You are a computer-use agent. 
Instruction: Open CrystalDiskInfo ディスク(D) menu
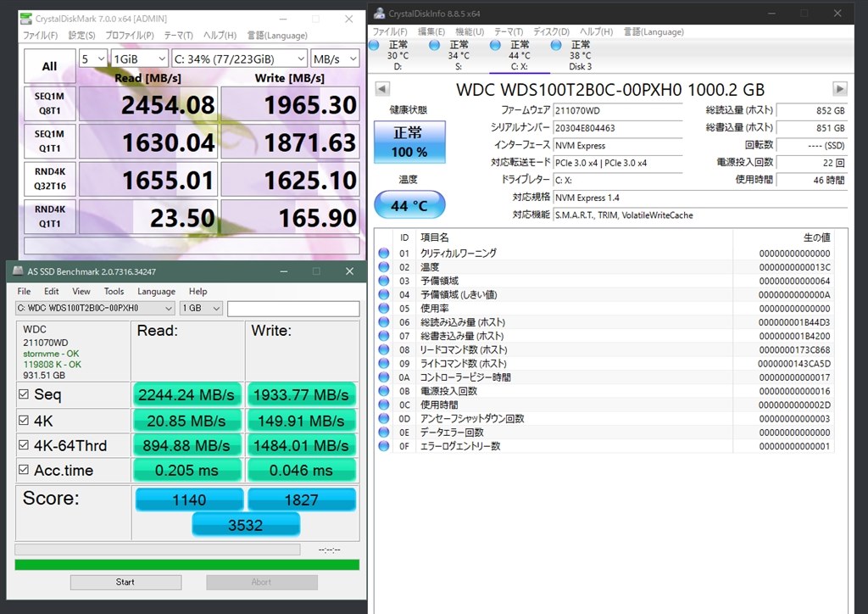pos(551,31)
